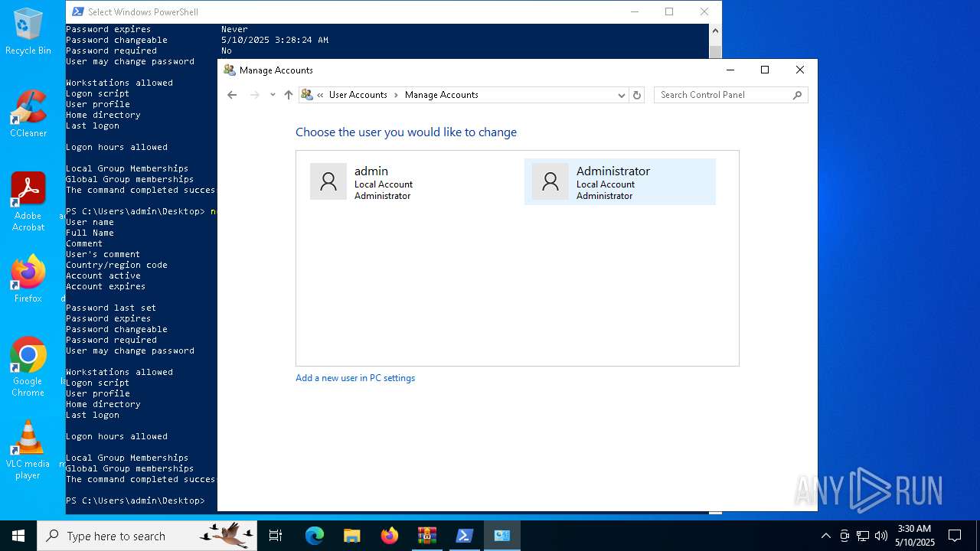
Task: Go up to User Accounts level
Action: [289, 95]
